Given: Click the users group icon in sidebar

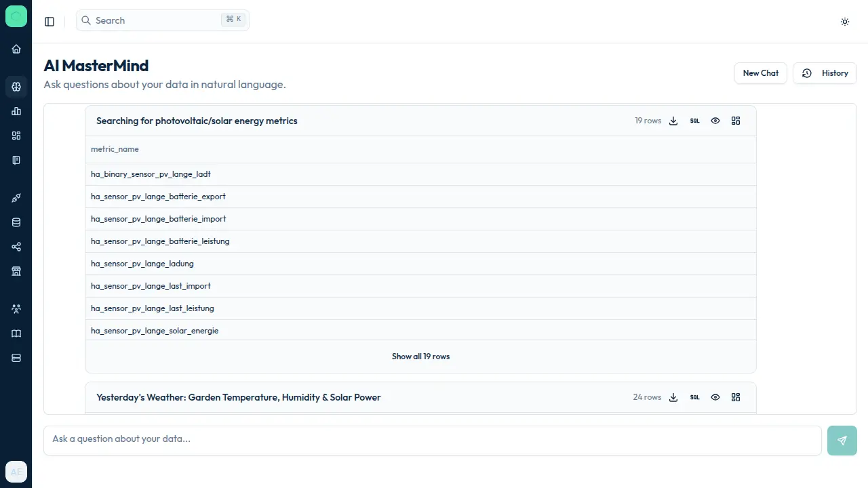Looking at the screenshot, I should pos(16,308).
